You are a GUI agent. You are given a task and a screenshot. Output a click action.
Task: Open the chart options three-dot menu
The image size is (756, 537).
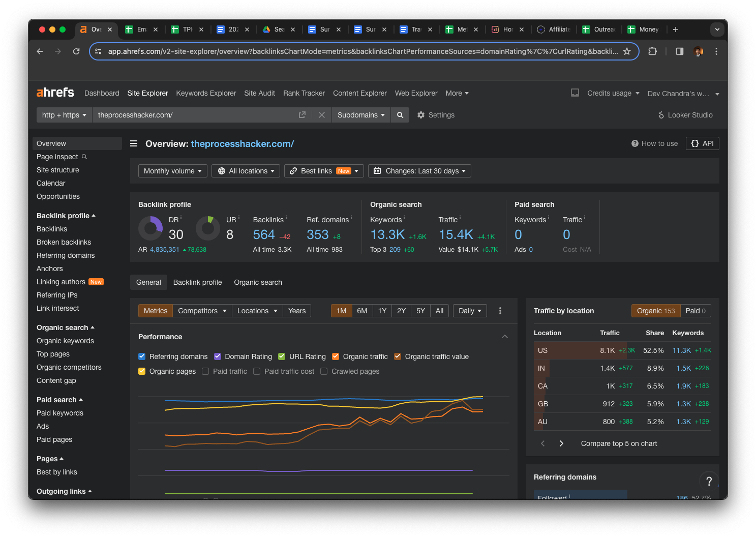coord(500,311)
